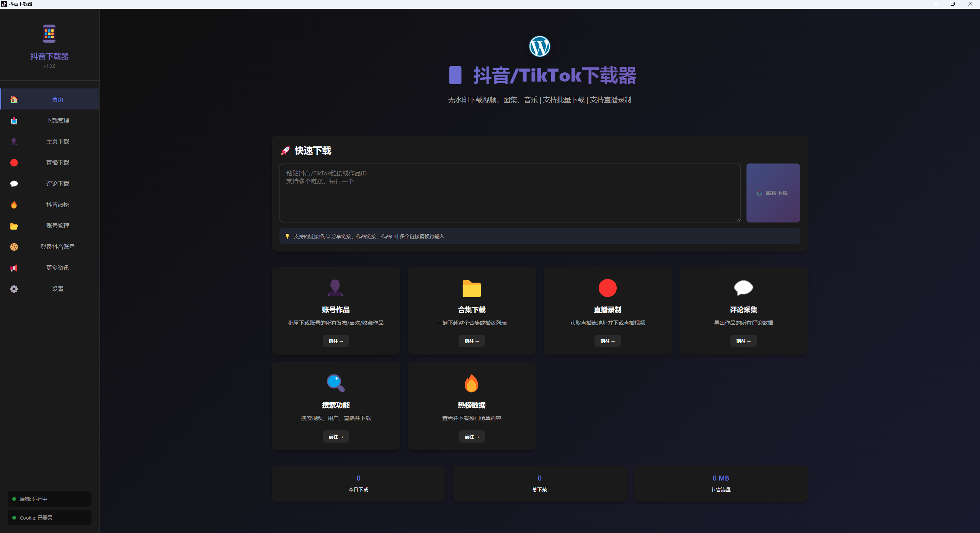
Task: Click the 评论采集 card title
Action: pos(743,310)
